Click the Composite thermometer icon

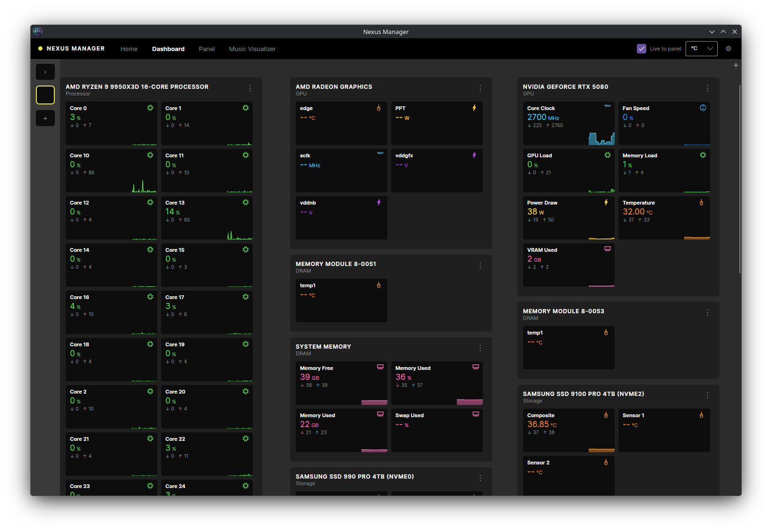(606, 415)
